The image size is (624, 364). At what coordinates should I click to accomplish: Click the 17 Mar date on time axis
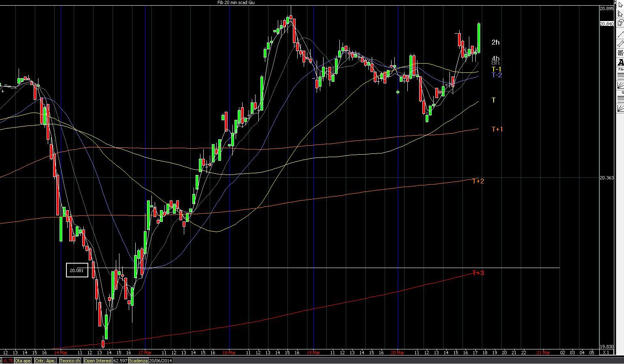(145, 353)
